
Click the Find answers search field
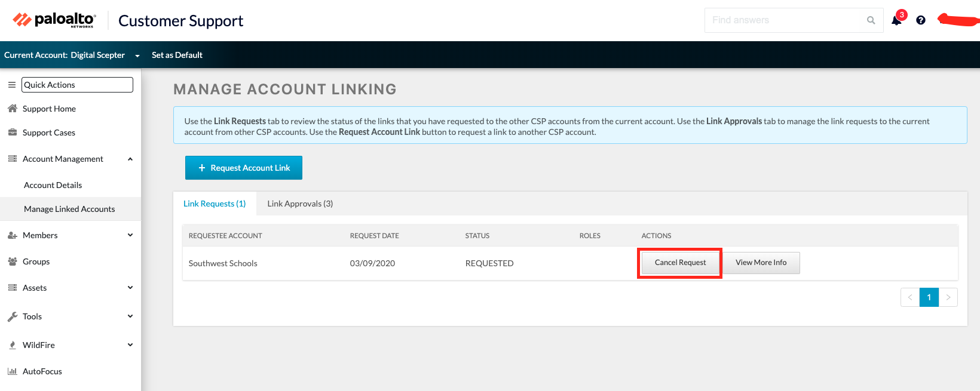(x=783, y=20)
